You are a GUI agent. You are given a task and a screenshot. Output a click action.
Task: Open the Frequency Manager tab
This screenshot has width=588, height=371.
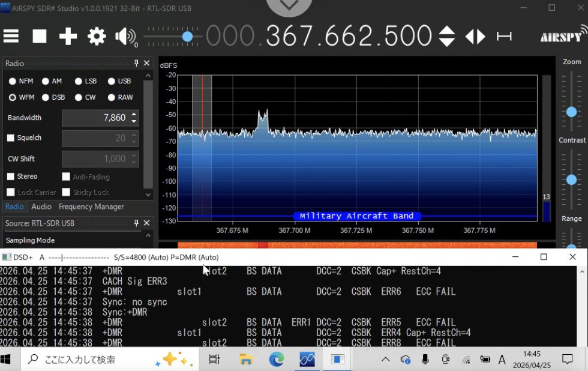pyautogui.click(x=91, y=207)
